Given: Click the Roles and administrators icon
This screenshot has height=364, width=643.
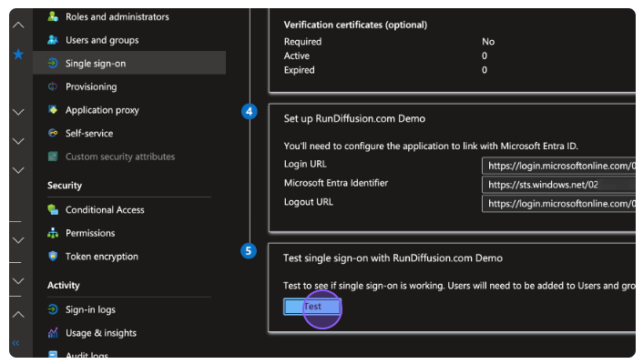Looking at the screenshot, I should (x=53, y=16).
